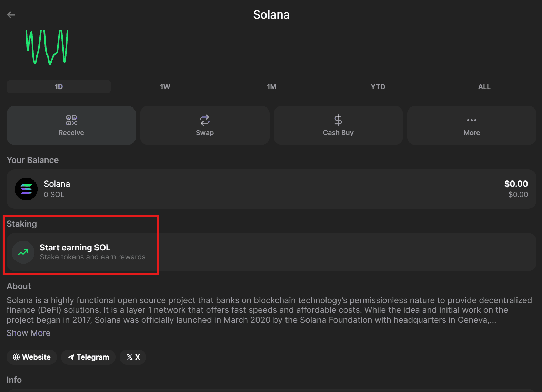Viewport: 542px width, 392px height.
Task: Click the staking trend-up icon
Action: (x=23, y=252)
